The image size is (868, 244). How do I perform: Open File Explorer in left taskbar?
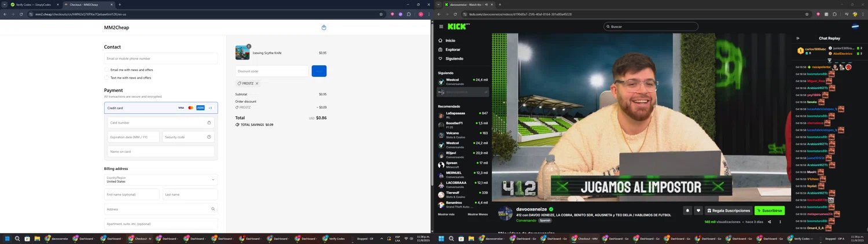pos(37,238)
